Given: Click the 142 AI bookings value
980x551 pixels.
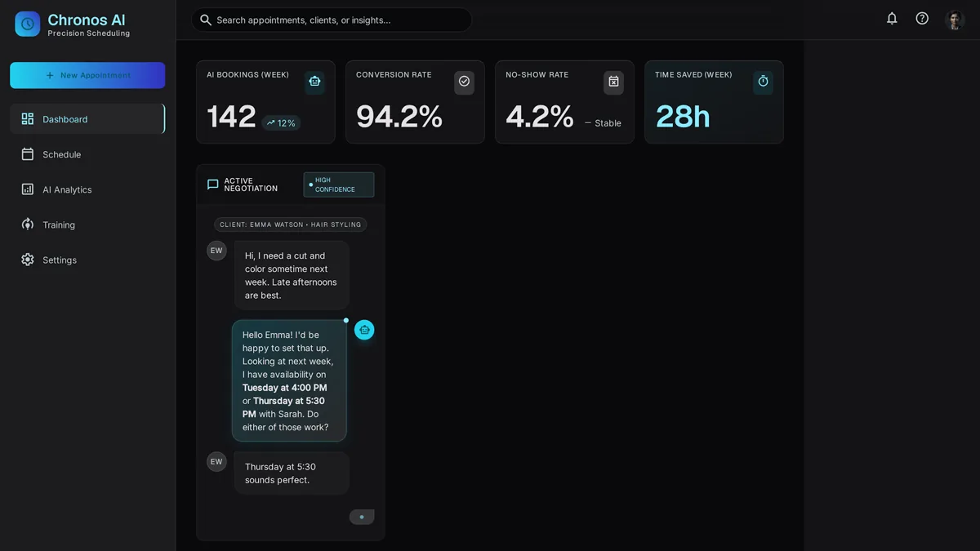Looking at the screenshot, I should click(x=231, y=117).
